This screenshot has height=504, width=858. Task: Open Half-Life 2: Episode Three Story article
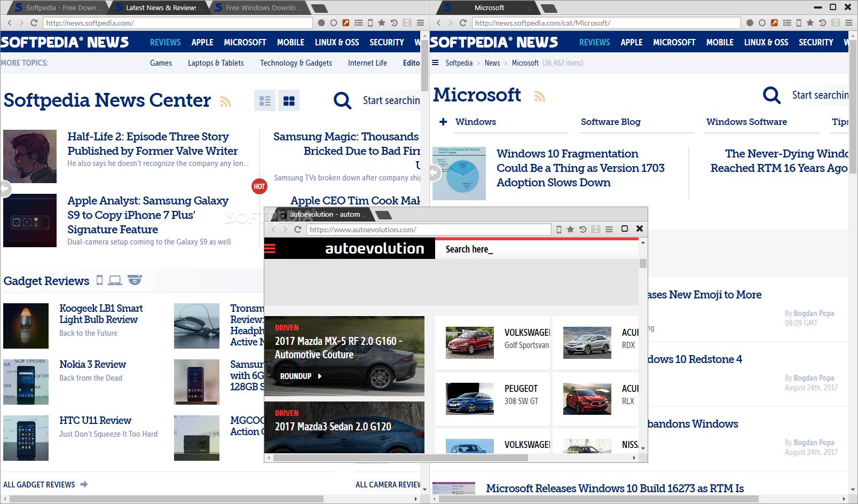[x=152, y=144]
